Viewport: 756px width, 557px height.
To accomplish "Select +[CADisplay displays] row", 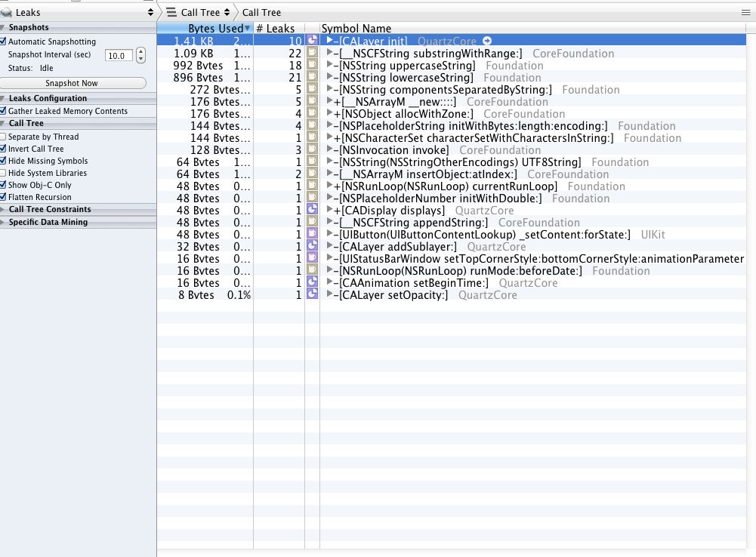I will (452, 210).
